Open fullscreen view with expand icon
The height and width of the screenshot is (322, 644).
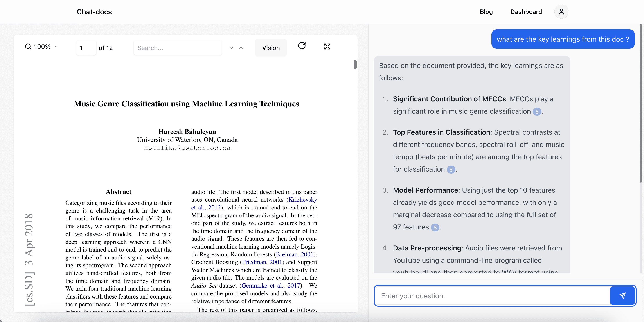[x=327, y=47]
